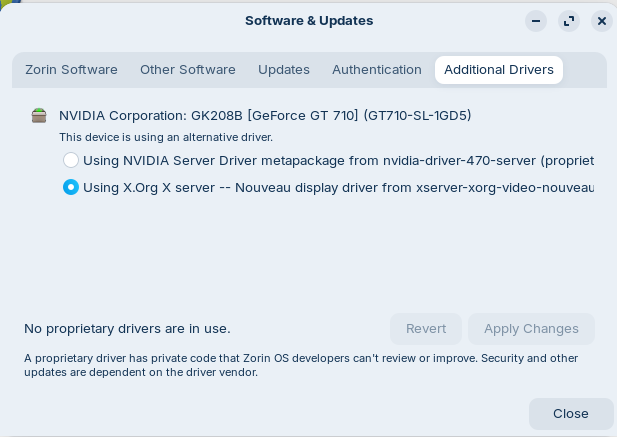Minimize the Software & Updates window
The height and width of the screenshot is (437, 617).
(x=536, y=21)
